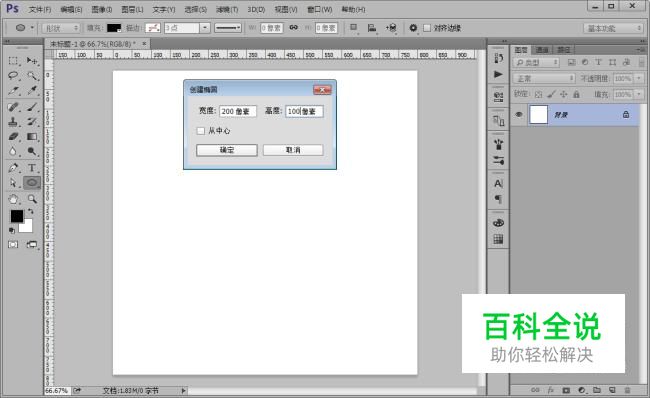Image resolution: width=650 pixels, height=398 pixels.
Task: Select the Magic Wand tool
Action: pyautogui.click(x=32, y=75)
